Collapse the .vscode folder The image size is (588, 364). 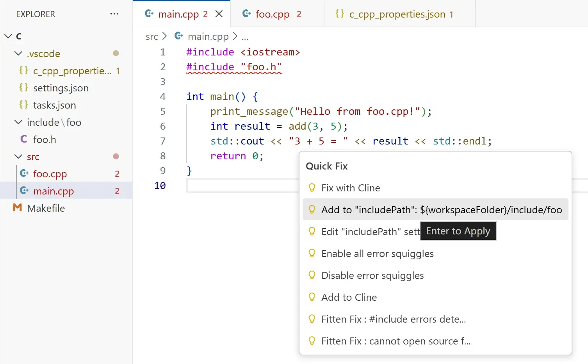point(18,54)
